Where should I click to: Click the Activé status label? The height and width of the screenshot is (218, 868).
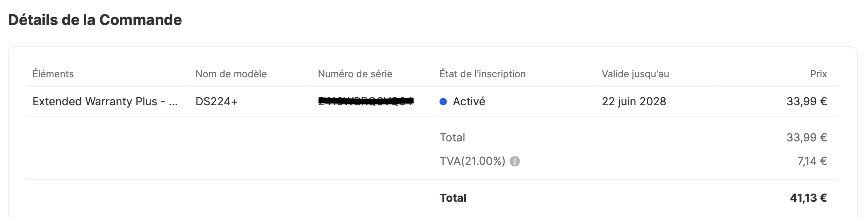tap(469, 101)
